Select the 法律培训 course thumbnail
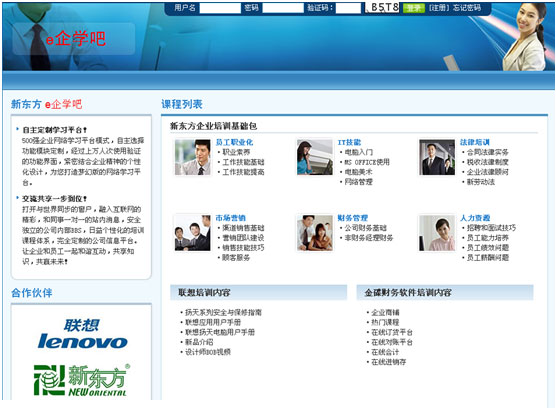556x408 pixels. coord(437,157)
